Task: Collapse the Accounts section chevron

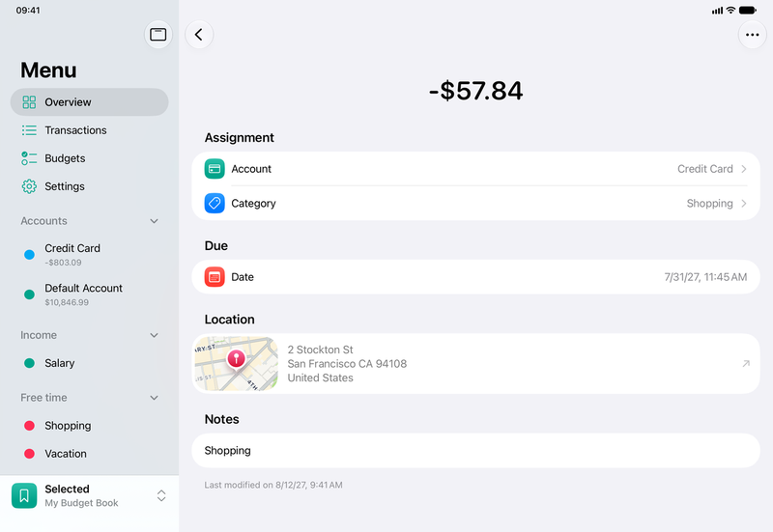Action: (154, 221)
